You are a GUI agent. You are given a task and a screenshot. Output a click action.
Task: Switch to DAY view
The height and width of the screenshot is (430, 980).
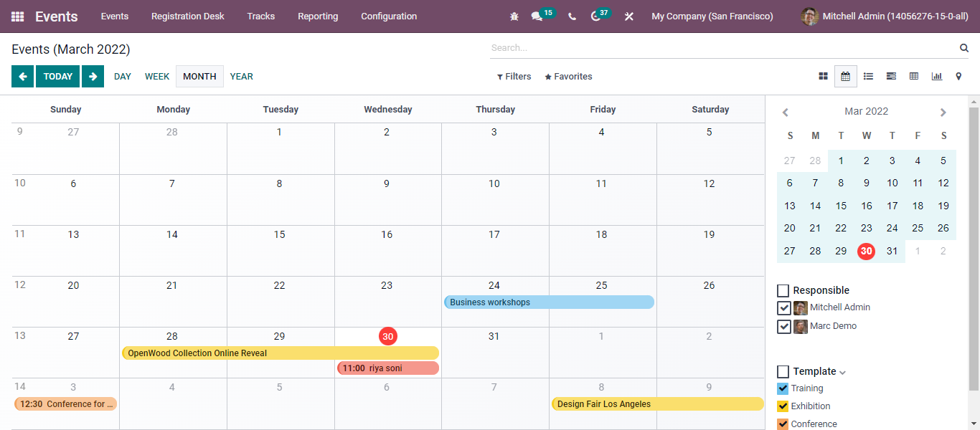[123, 77]
